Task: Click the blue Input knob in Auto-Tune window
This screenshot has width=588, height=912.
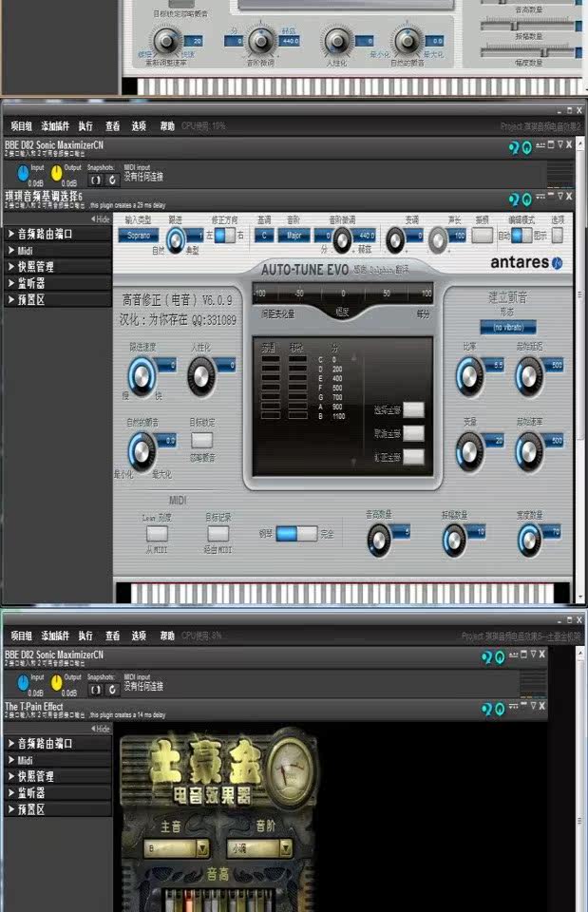Action: coord(23,173)
